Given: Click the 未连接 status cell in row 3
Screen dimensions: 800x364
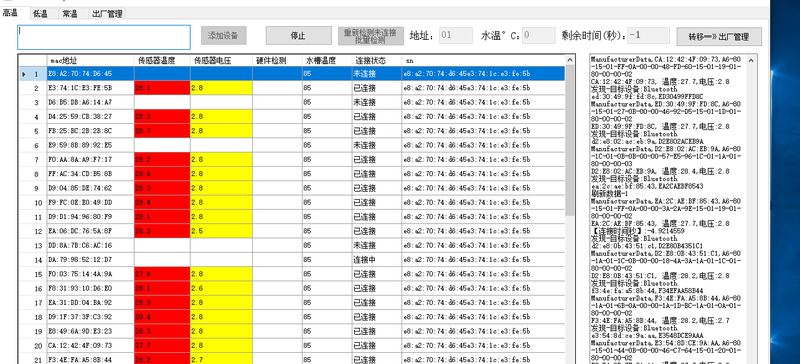Looking at the screenshot, I should coord(376,102).
